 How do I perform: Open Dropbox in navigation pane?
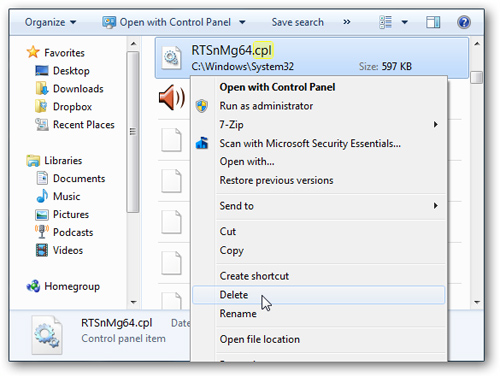pyautogui.click(x=72, y=107)
